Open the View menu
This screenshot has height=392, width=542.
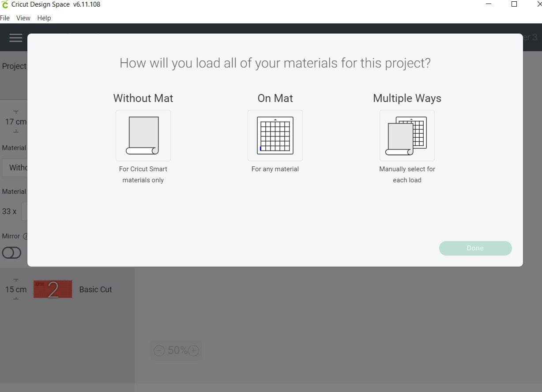click(23, 18)
